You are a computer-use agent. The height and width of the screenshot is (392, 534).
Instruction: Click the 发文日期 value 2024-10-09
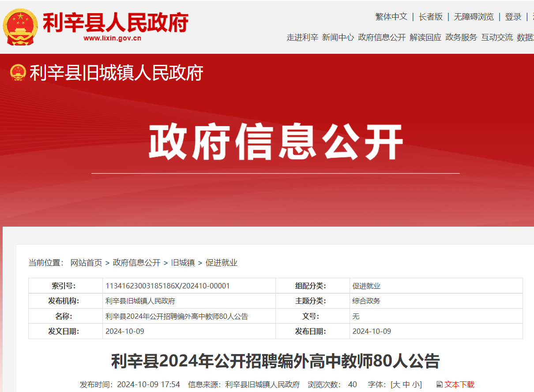point(125,331)
